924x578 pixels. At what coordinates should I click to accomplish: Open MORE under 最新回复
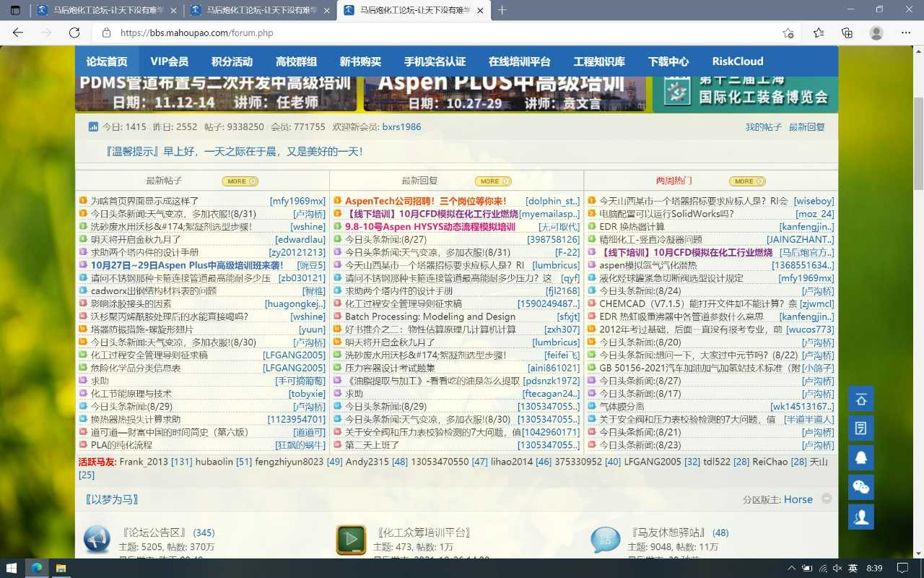(x=493, y=181)
